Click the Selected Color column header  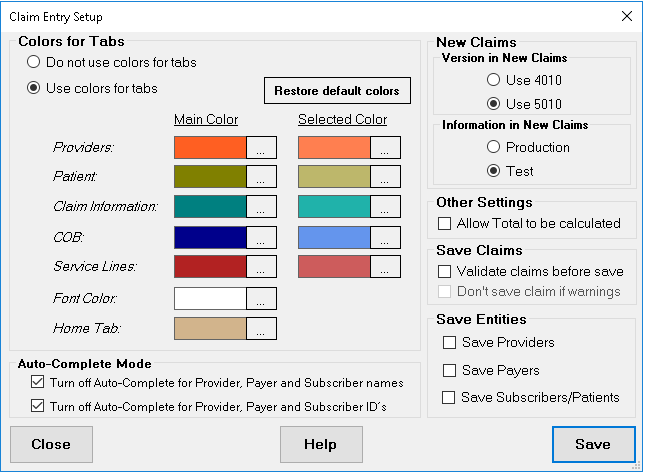click(342, 119)
